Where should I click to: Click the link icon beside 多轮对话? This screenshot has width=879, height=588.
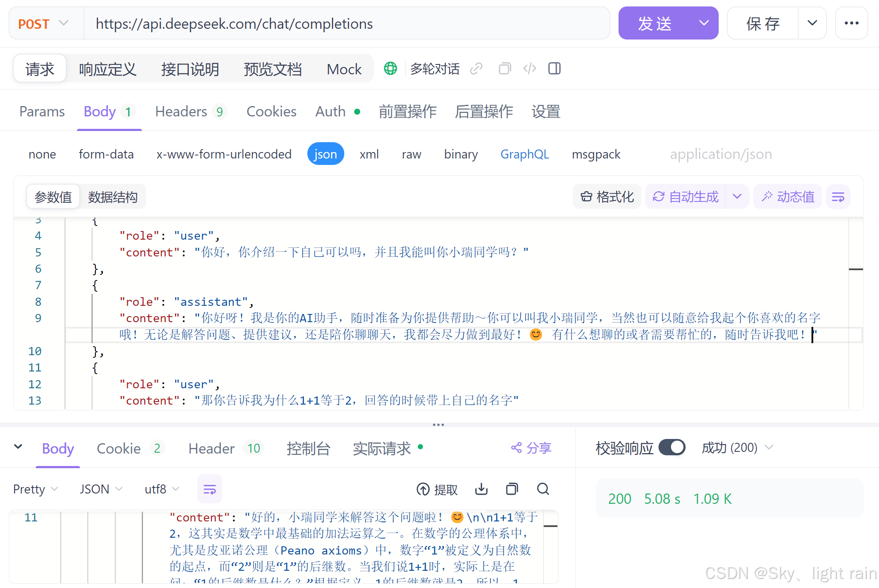pos(476,69)
